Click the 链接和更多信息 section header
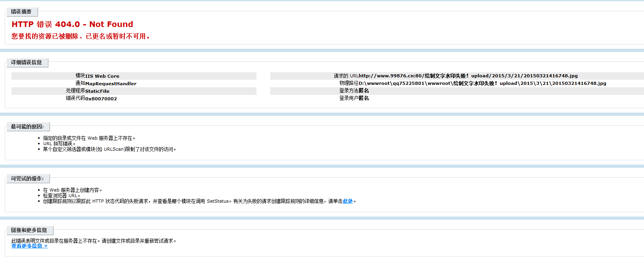The width and height of the screenshot is (644, 257). 29,230
